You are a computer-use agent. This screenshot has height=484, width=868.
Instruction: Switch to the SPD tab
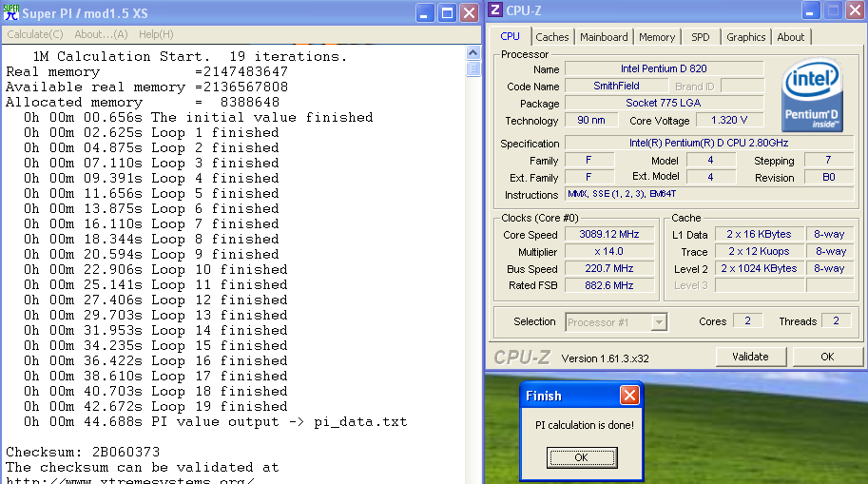(x=701, y=37)
